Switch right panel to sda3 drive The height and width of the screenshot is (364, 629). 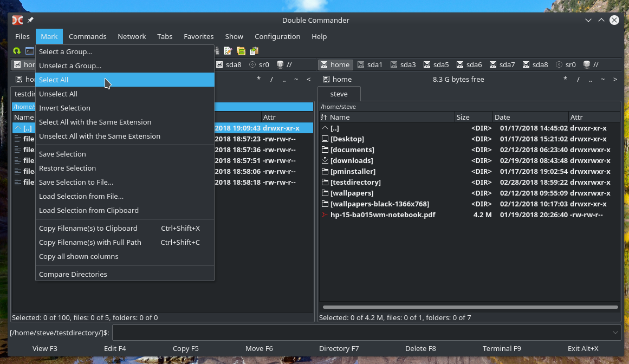pos(403,64)
